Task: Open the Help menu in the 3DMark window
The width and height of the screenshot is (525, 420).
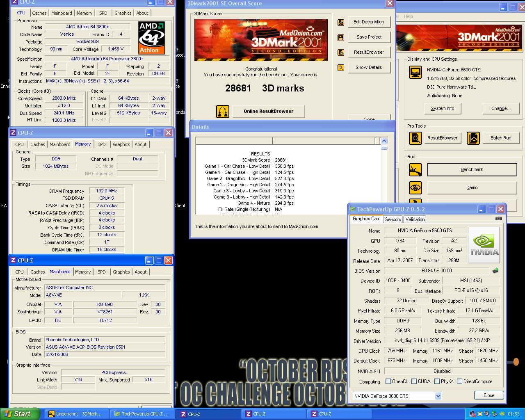Action: [408, 16]
